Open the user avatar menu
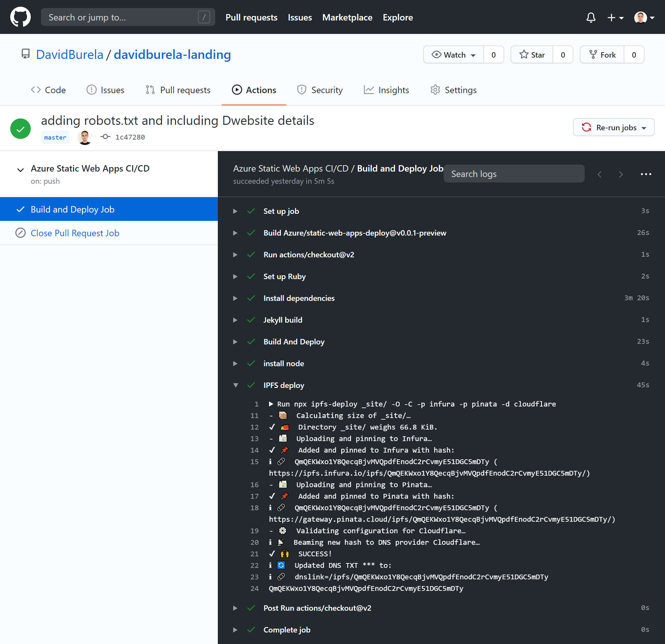The image size is (665, 644). tap(644, 17)
